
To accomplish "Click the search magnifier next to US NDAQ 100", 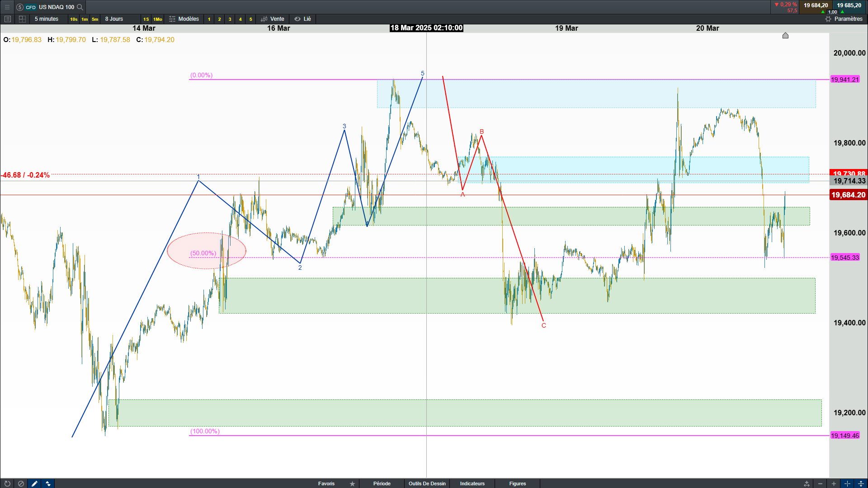I will click(x=80, y=7).
